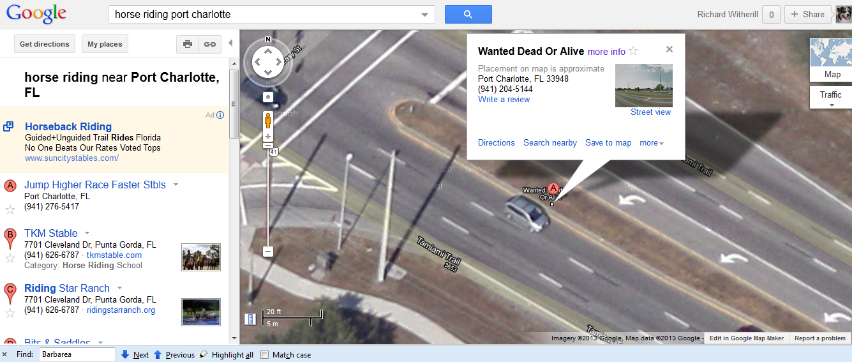The height and width of the screenshot is (362, 868).
Task: Toggle the Match case checkbox
Action: click(x=265, y=355)
